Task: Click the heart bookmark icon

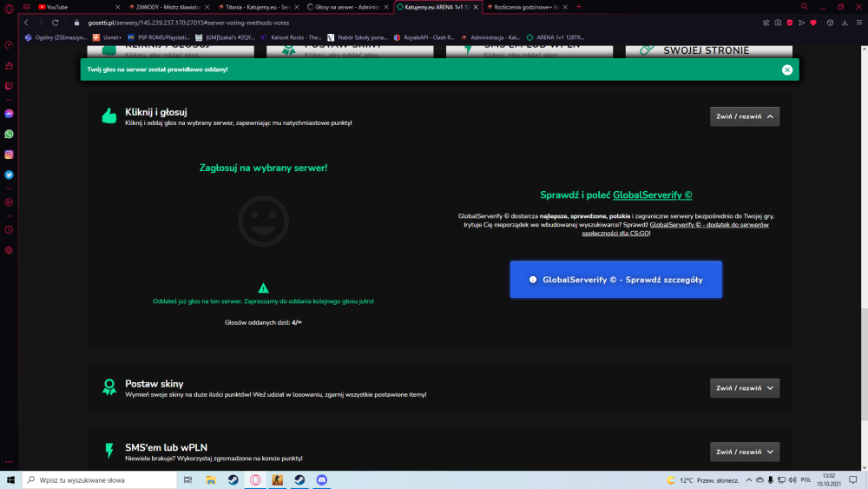Action: [813, 23]
